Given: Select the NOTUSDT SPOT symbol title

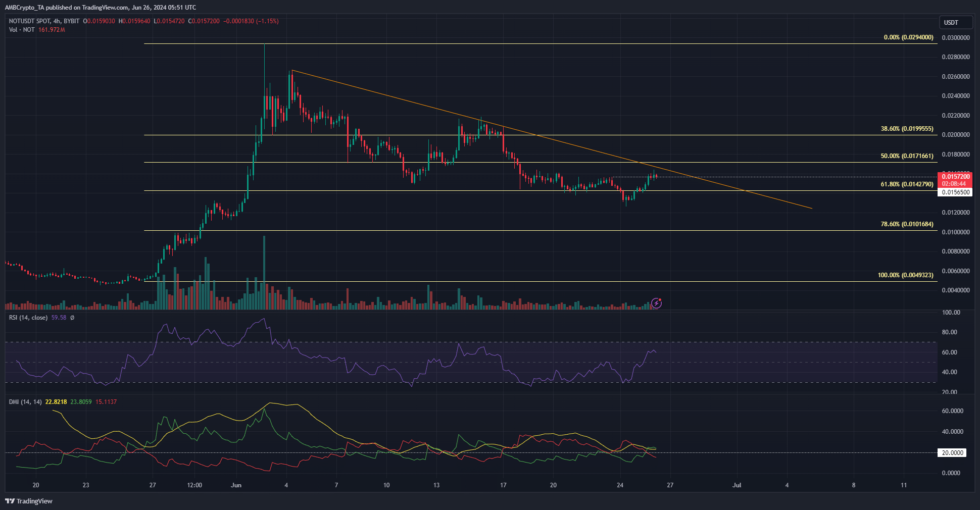Looking at the screenshot, I should pos(30,21).
